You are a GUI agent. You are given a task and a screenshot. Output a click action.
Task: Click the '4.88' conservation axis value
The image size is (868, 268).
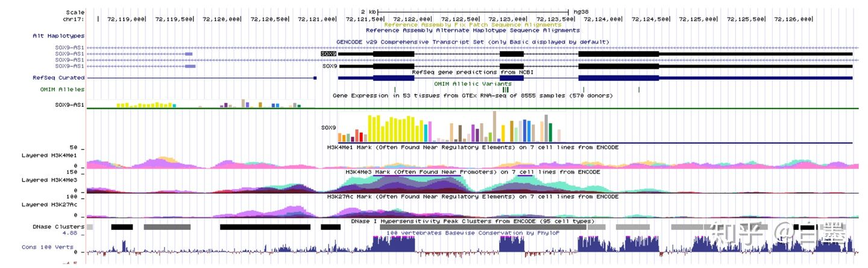[70, 233]
